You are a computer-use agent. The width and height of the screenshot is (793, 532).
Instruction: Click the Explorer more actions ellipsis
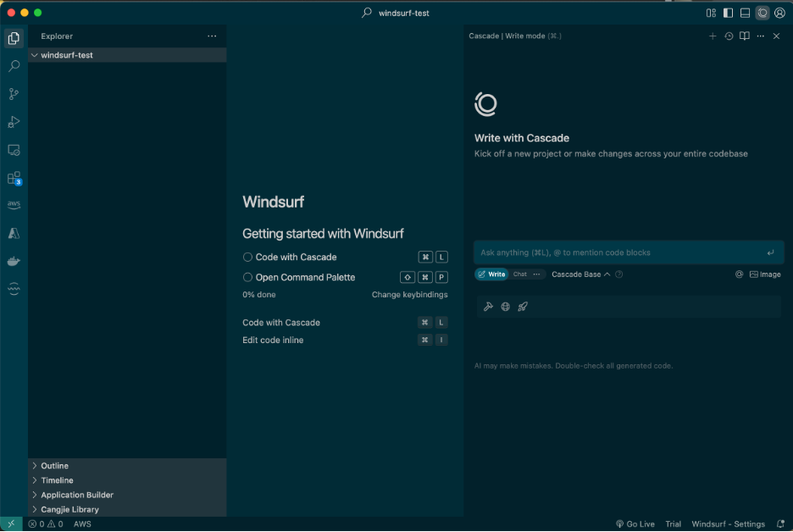tap(212, 36)
